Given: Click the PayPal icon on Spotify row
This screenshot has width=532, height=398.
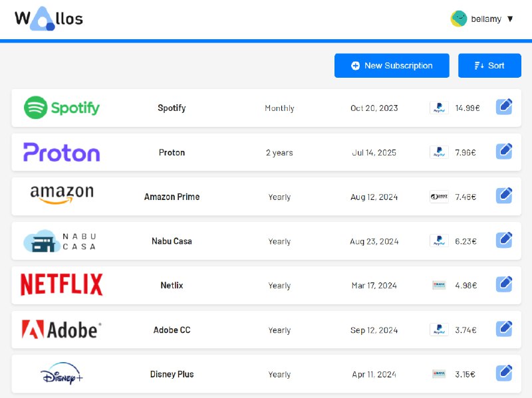Looking at the screenshot, I should click(439, 108).
